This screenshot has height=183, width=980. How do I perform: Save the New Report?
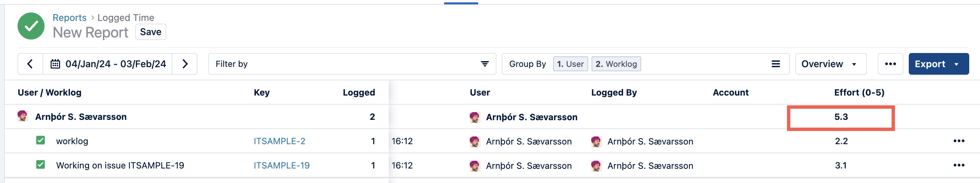pos(151,32)
